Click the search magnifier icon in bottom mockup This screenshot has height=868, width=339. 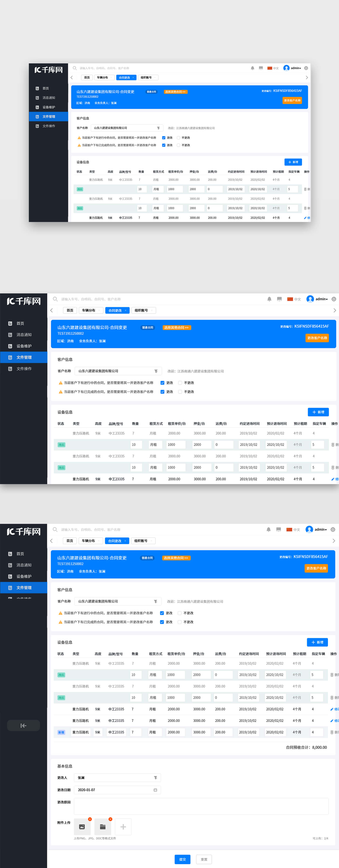tap(55, 529)
